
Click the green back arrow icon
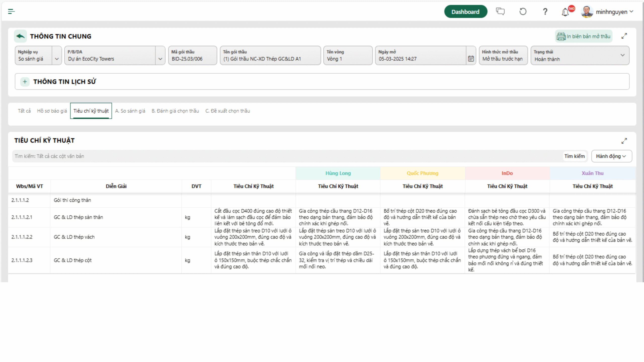tap(20, 36)
